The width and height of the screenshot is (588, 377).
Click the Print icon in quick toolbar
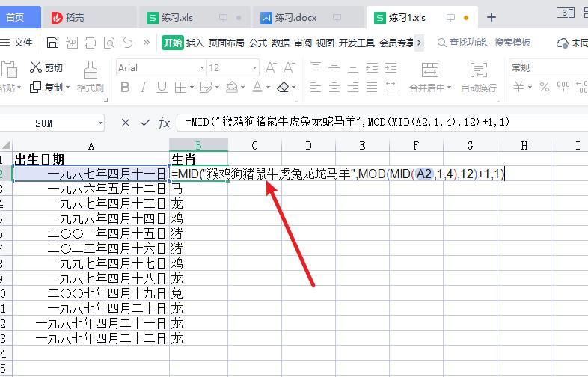pyautogui.click(x=90, y=43)
